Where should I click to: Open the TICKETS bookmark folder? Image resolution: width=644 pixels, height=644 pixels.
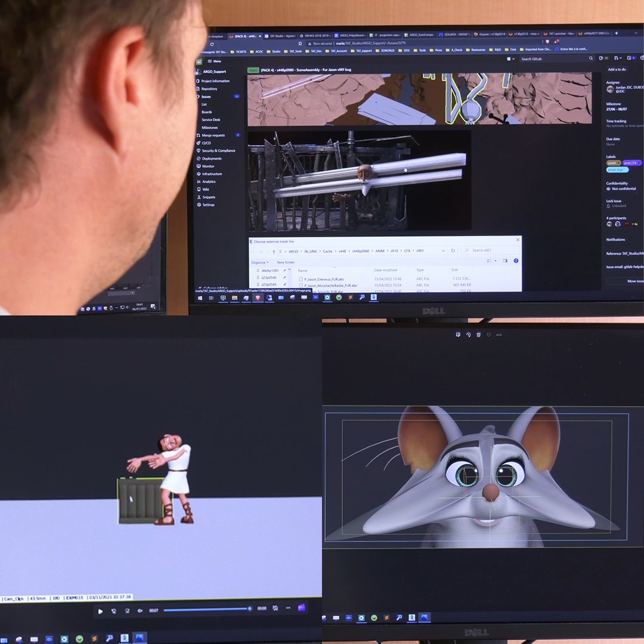(x=239, y=52)
